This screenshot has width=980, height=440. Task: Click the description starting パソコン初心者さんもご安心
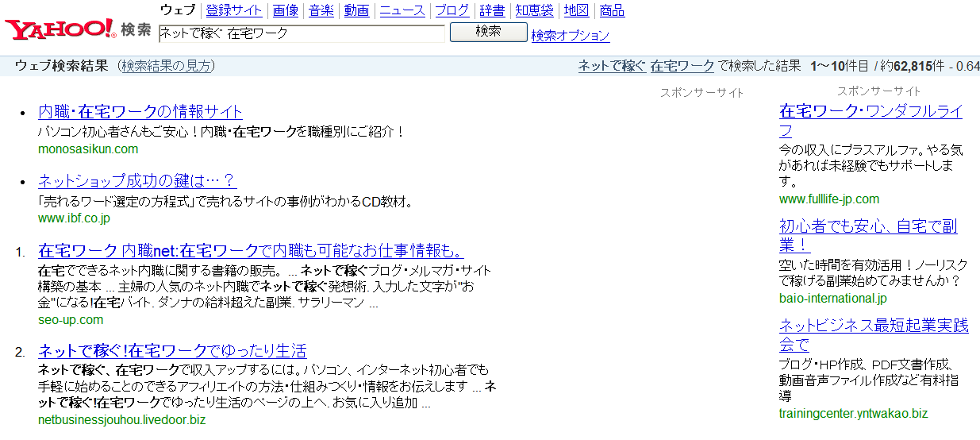[x=222, y=132]
